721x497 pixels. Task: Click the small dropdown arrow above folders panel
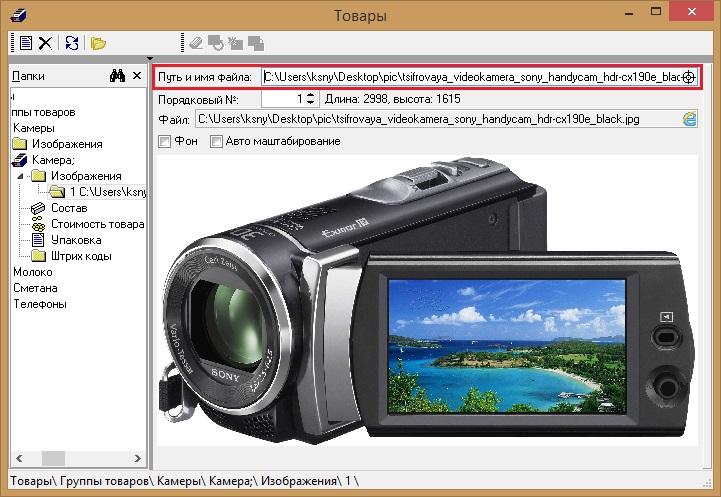tap(150, 58)
